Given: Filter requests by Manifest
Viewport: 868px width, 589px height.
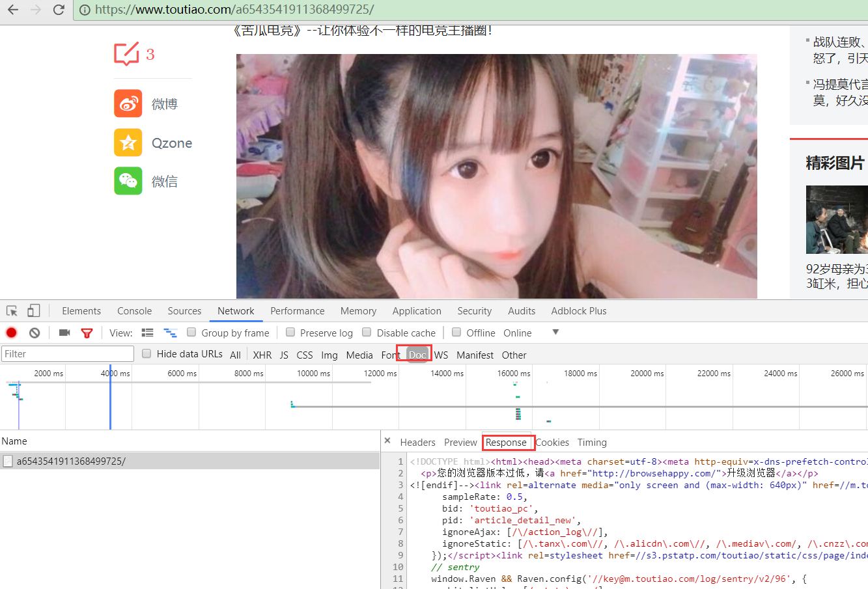Looking at the screenshot, I should click(x=475, y=355).
